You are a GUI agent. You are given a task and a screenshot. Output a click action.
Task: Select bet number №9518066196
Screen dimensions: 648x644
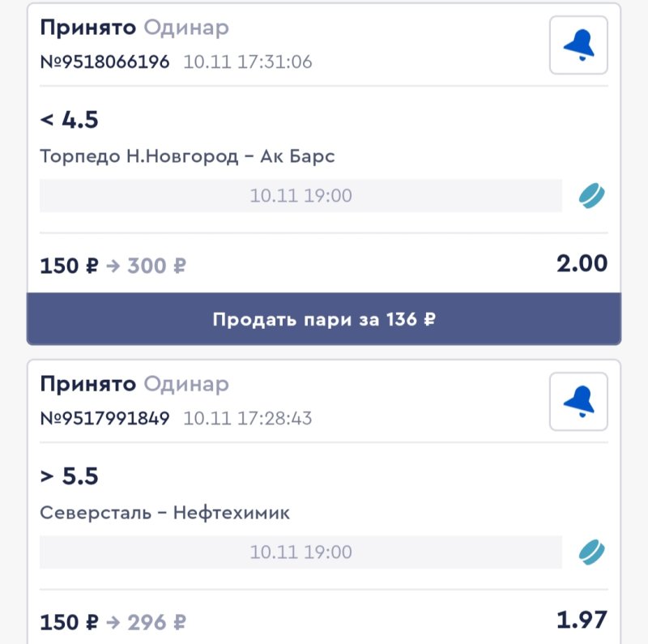click(105, 62)
